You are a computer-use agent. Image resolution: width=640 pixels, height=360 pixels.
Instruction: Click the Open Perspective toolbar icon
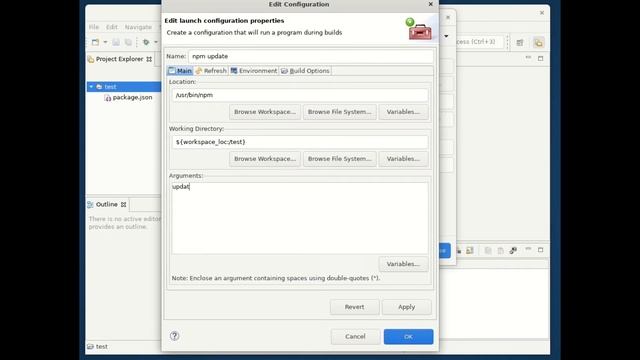(520, 42)
